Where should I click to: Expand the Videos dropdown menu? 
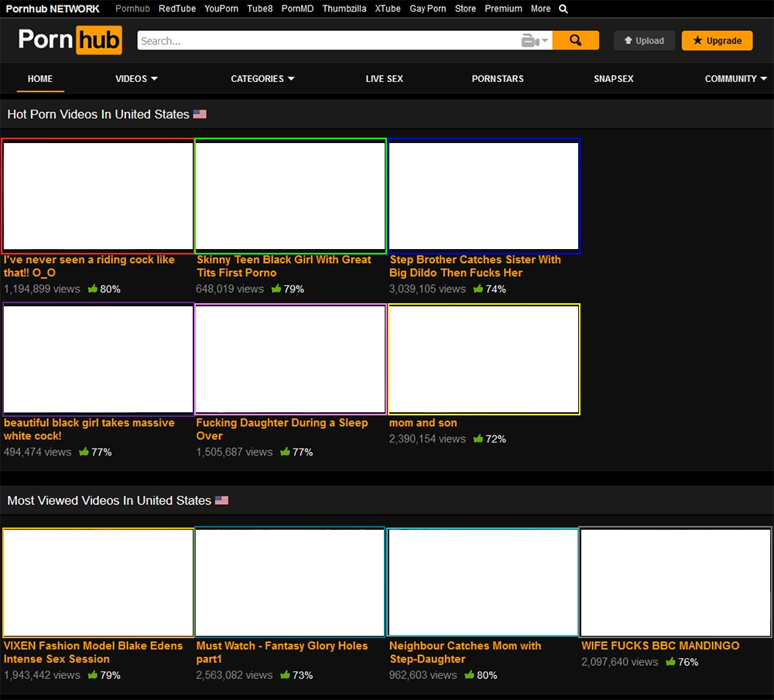(x=136, y=79)
